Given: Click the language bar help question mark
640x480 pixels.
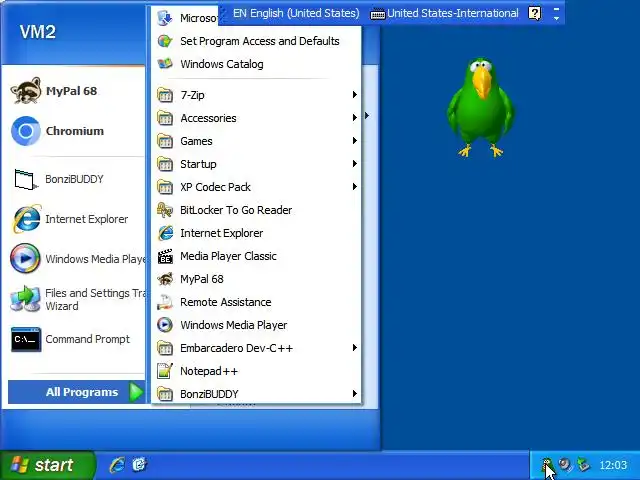Looking at the screenshot, I should [x=535, y=13].
